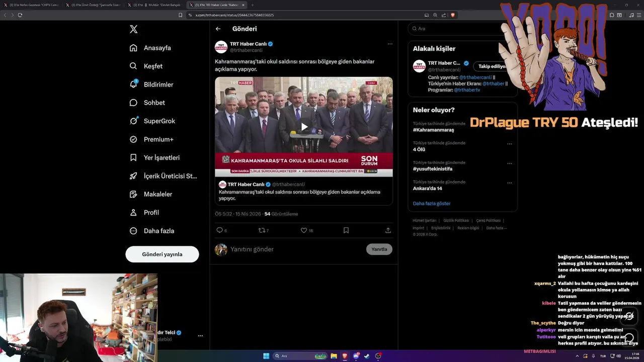644x362 pixels.
Task: Open Keşfet search page
Action: [x=146, y=66]
